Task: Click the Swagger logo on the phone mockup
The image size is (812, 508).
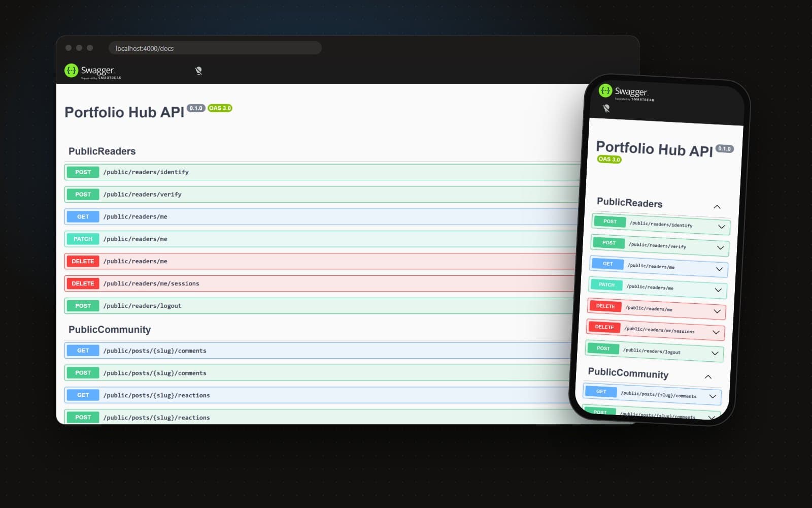Action: (626, 92)
